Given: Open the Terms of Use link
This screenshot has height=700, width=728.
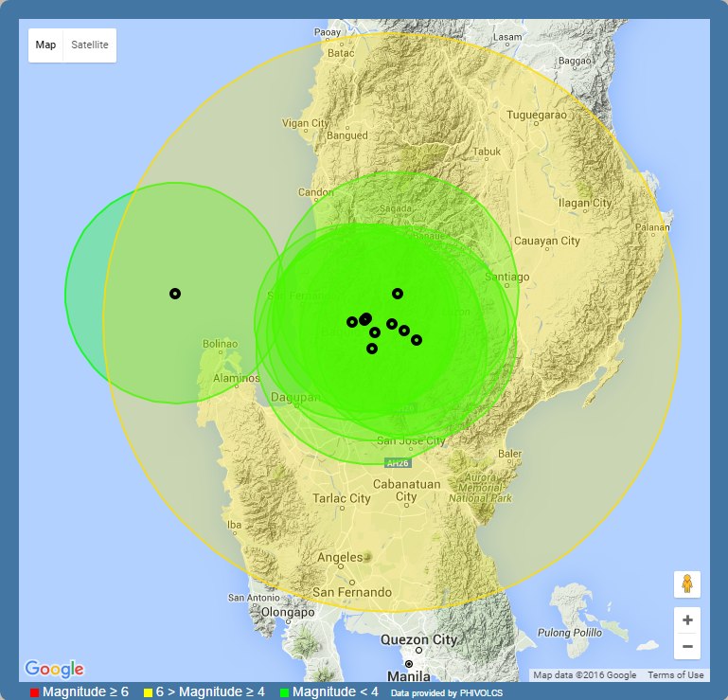Looking at the screenshot, I should [675, 675].
